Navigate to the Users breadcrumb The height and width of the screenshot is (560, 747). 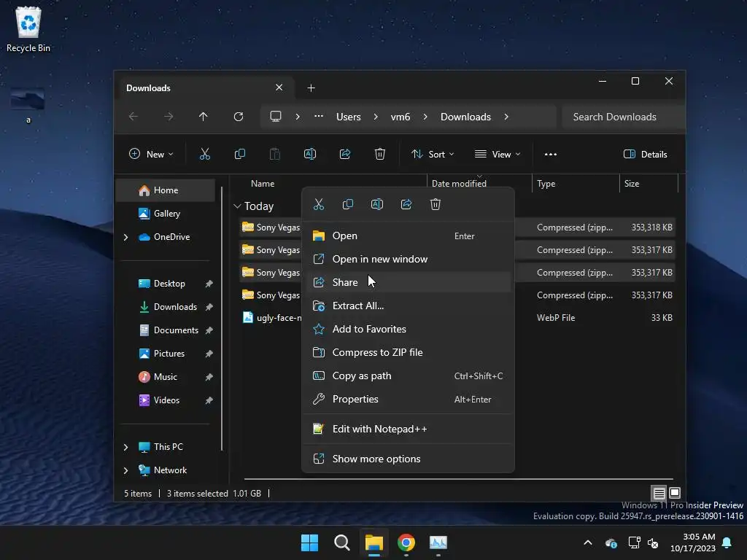(348, 117)
